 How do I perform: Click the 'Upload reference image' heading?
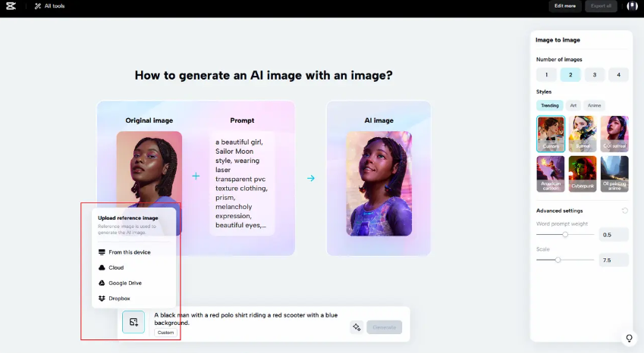(127, 217)
